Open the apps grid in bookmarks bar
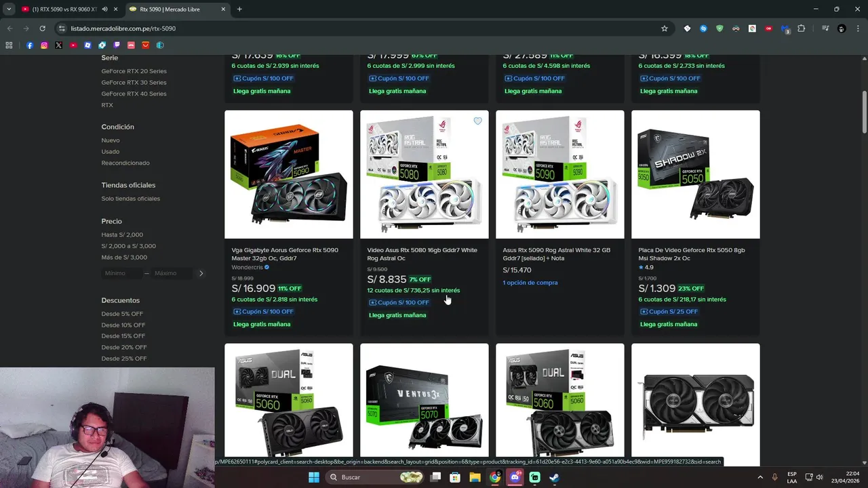The width and height of the screenshot is (868, 488). tap(9, 45)
